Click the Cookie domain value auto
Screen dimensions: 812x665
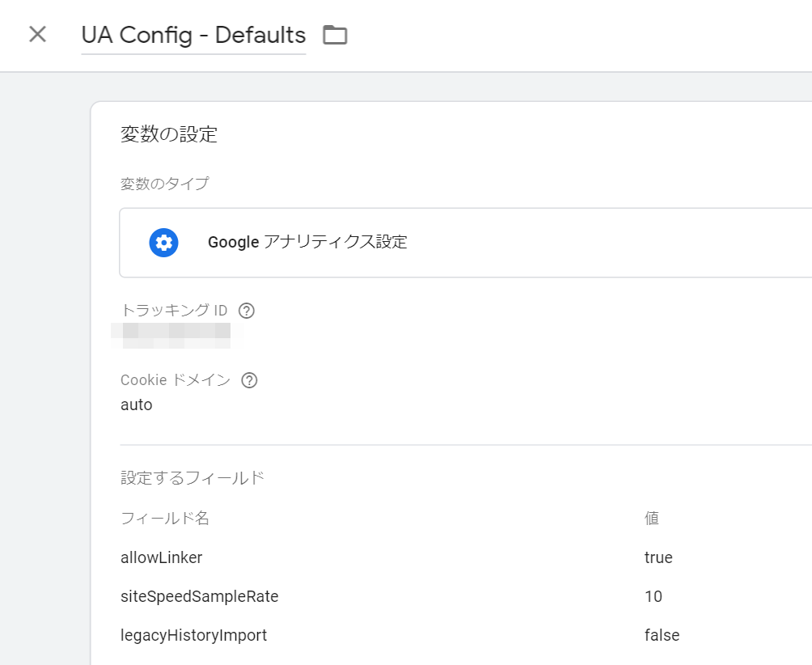click(136, 405)
